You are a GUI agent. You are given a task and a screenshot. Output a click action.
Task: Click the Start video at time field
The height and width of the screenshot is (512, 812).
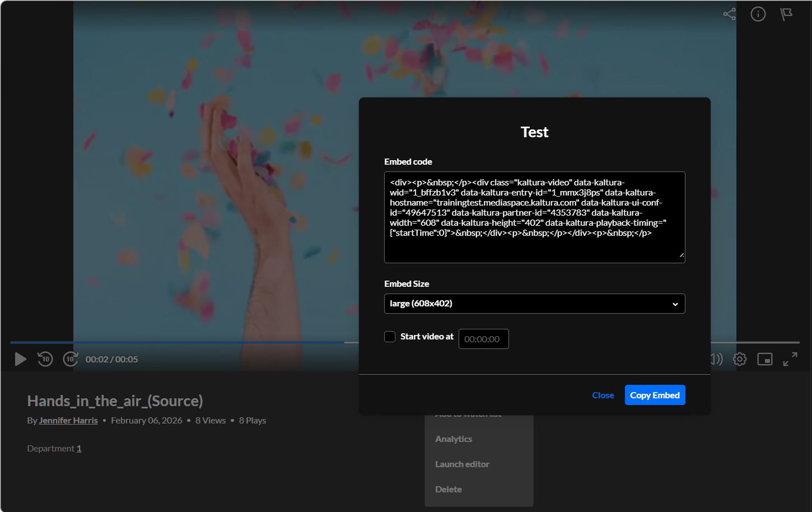tap(484, 339)
